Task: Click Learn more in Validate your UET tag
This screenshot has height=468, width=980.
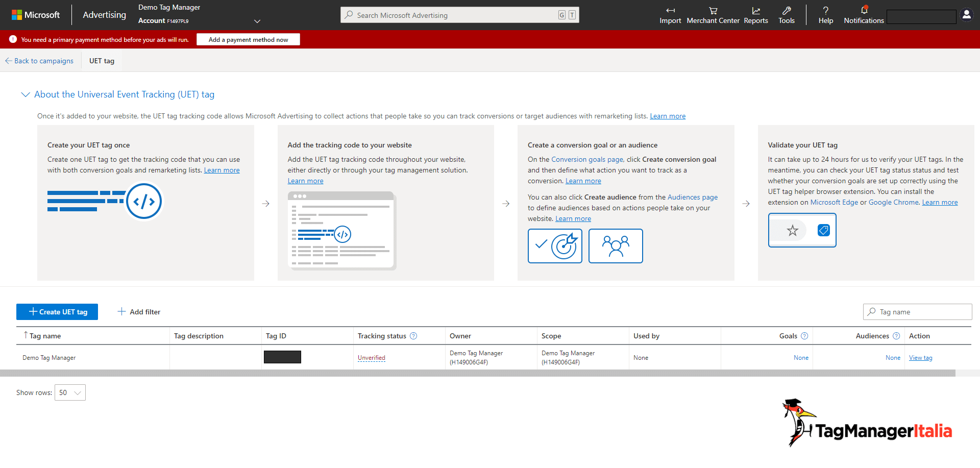Action: tap(940, 202)
